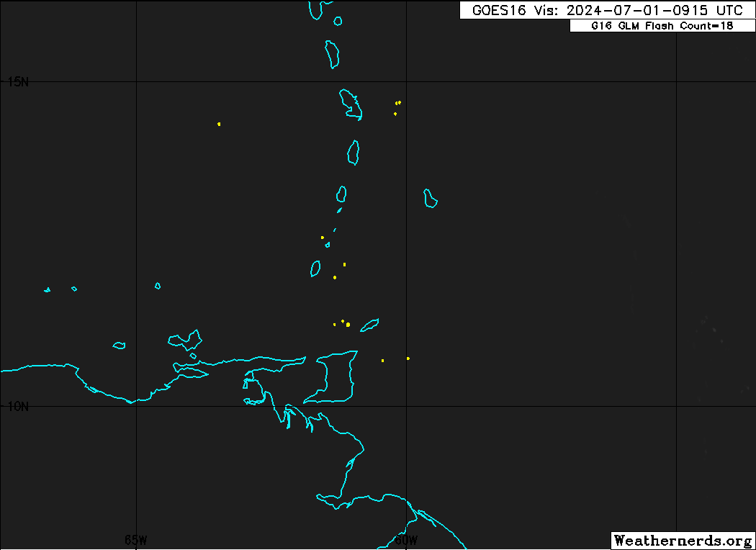Click the Grenada island outline

(x=315, y=269)
